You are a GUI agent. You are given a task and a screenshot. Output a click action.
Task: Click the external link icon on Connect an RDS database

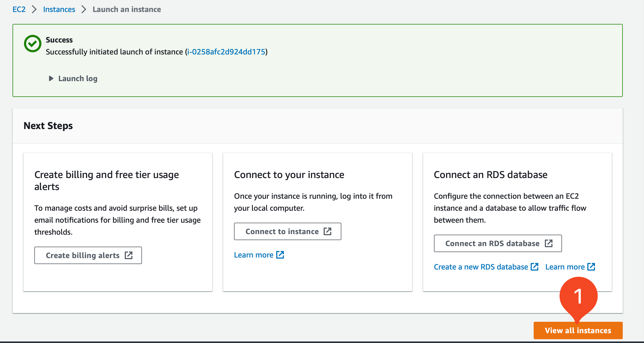coord(549,243)
